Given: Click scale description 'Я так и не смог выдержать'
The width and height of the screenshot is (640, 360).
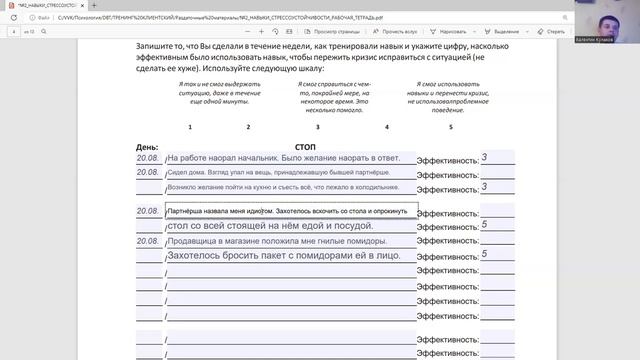Looking at the screenshot, I should 220,93.
